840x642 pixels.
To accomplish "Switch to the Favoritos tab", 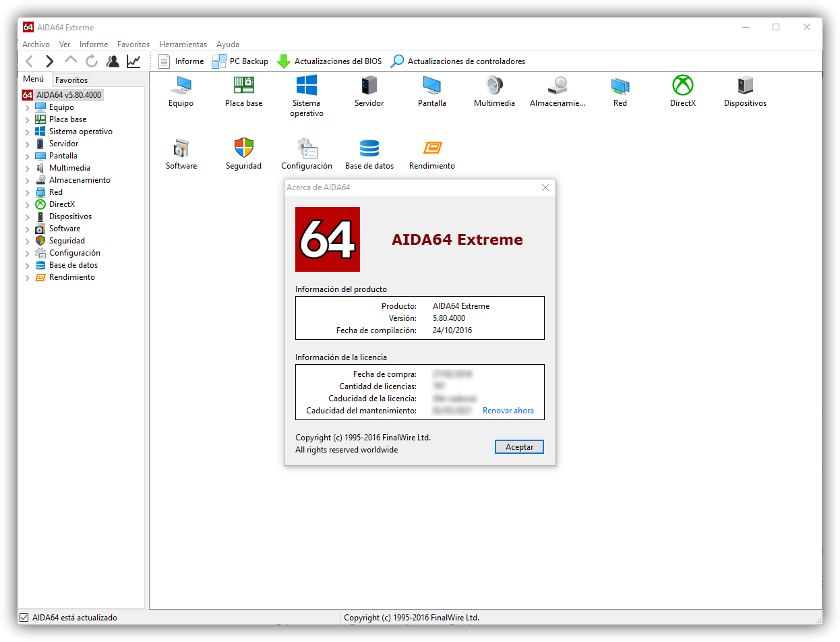I will (71, 80).
